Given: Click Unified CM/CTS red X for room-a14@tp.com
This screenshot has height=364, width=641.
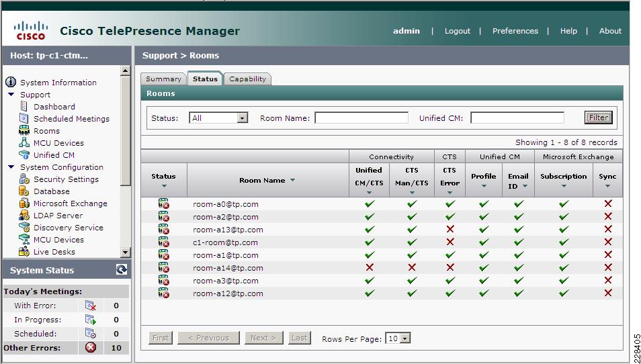Looking at the screenshot, I should click(x=370, y=267).
